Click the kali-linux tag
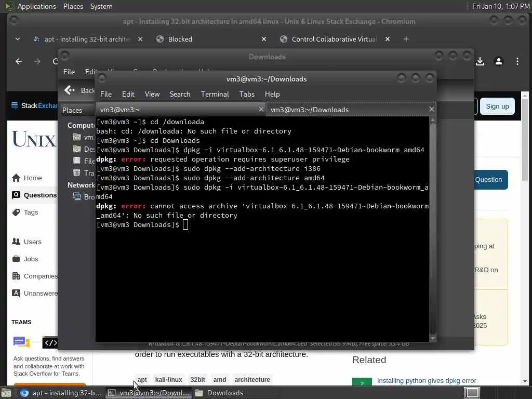 [x=169, y=380]
